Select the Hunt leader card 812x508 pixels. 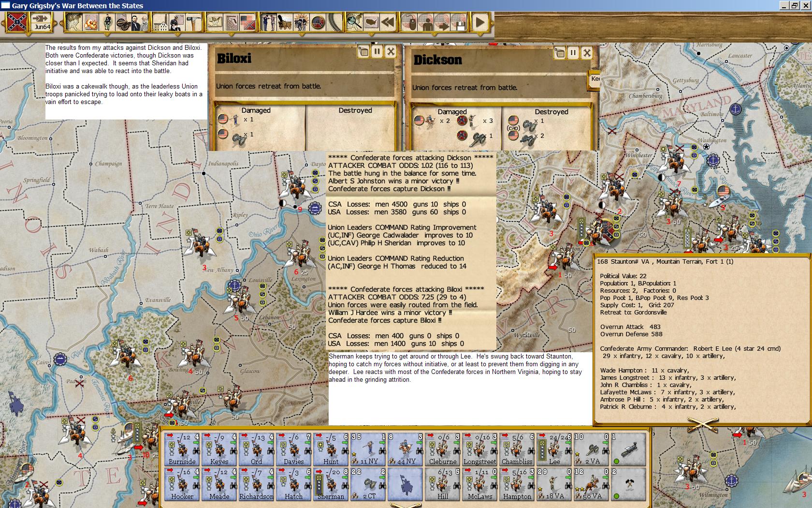(331, 449)
